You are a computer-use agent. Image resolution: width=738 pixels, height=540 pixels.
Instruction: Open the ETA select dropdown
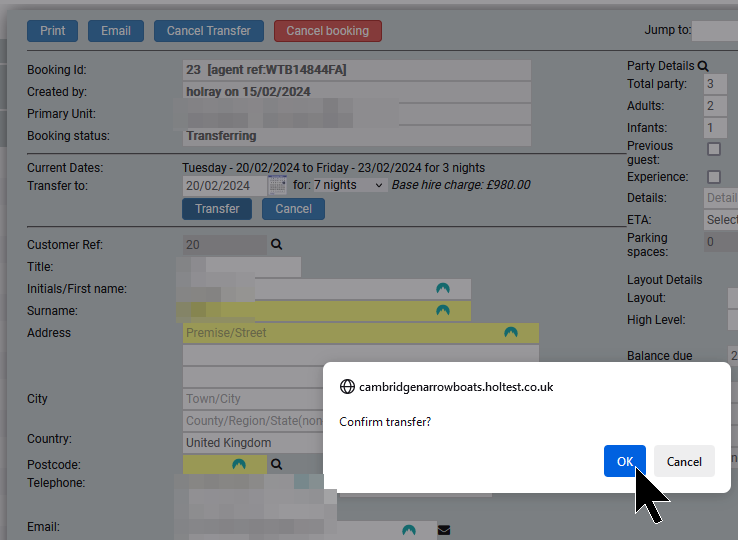721,220
